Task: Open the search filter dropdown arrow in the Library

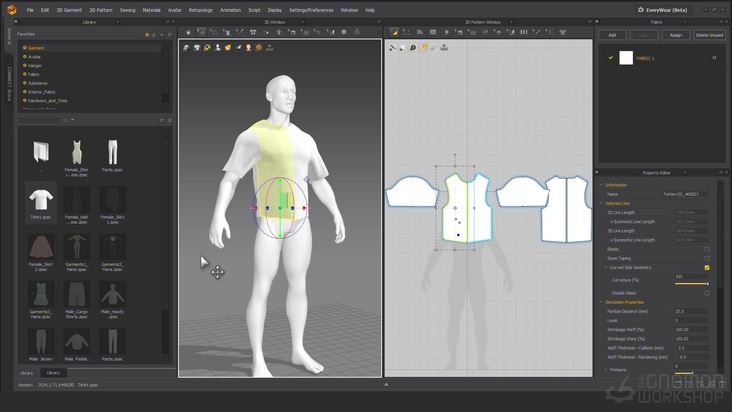Action: 72,120
